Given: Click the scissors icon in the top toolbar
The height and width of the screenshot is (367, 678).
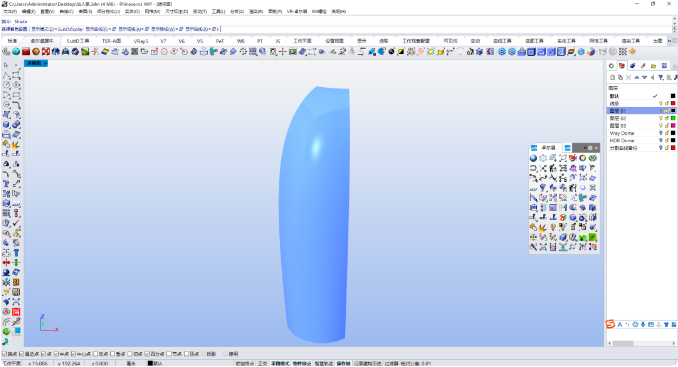Looking at the screenshot, I should click(95, 51).
